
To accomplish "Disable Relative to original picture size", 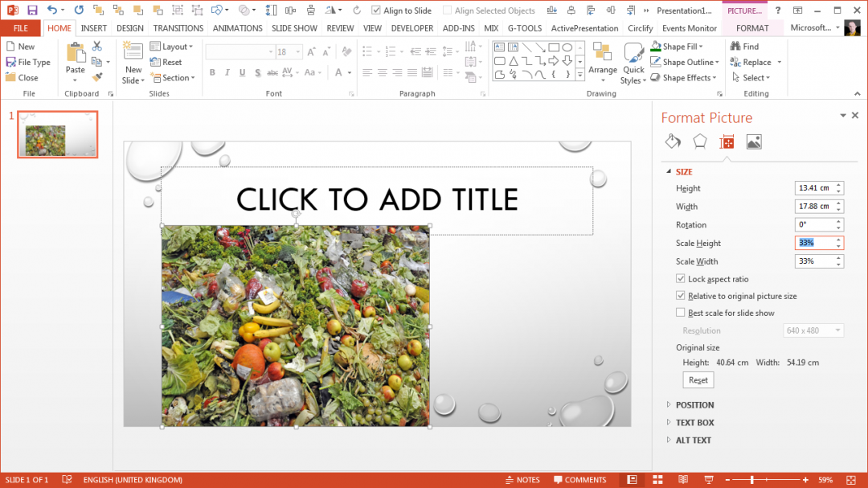I will coord(681,295).
